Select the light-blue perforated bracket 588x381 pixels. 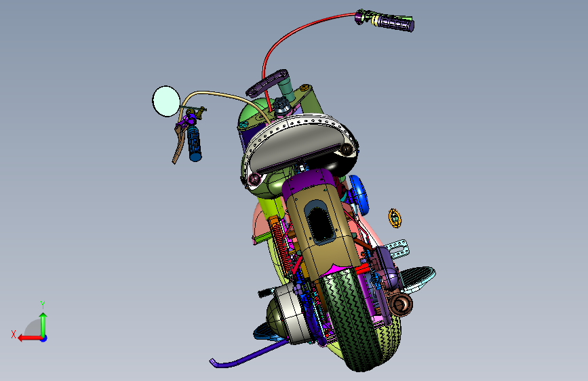point(397,249)
